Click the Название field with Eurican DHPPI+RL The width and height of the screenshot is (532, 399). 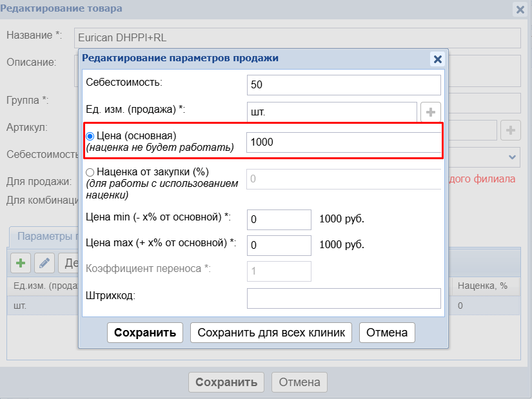(297, 38)
